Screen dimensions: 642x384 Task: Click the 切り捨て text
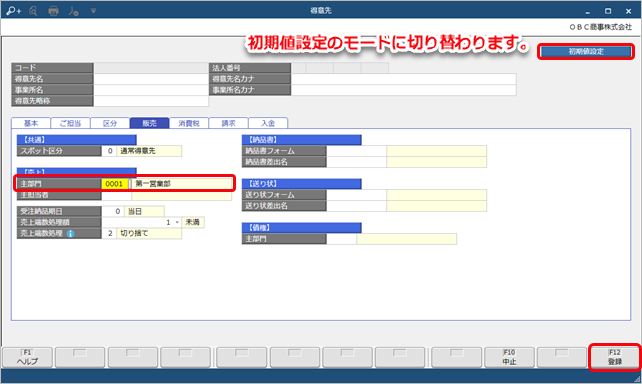[x=134, y=233]
